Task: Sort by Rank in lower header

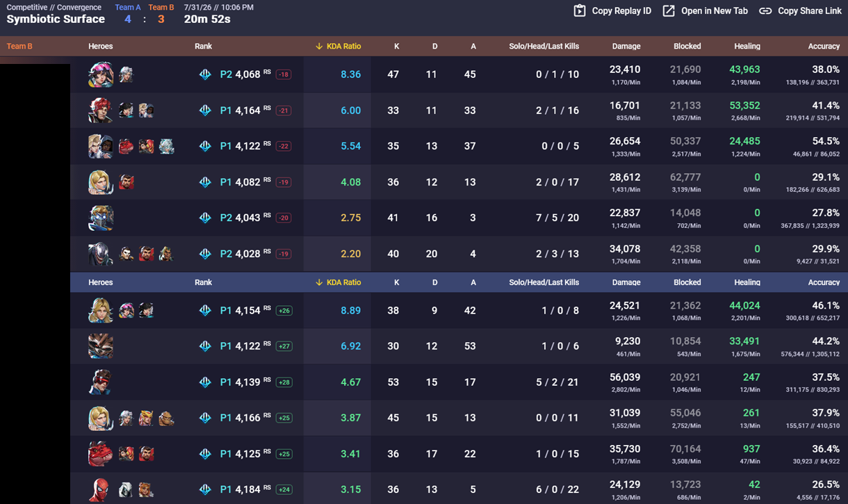Action: pos(204,282)
